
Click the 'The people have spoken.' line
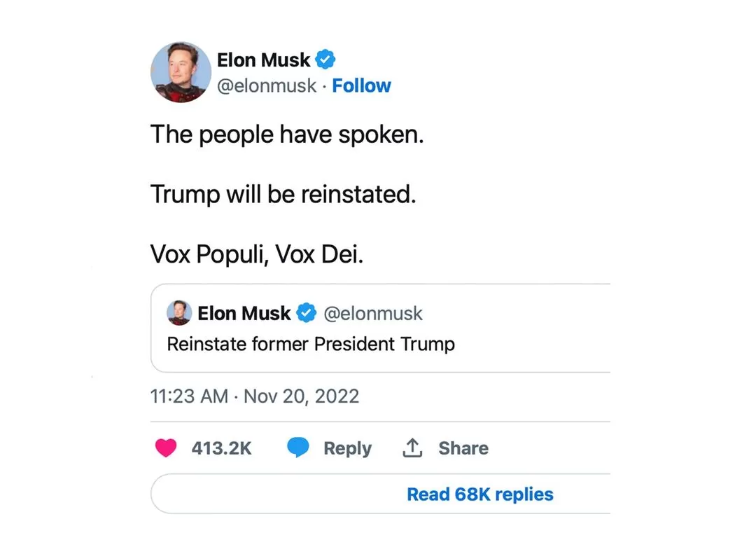coord(287,134)
